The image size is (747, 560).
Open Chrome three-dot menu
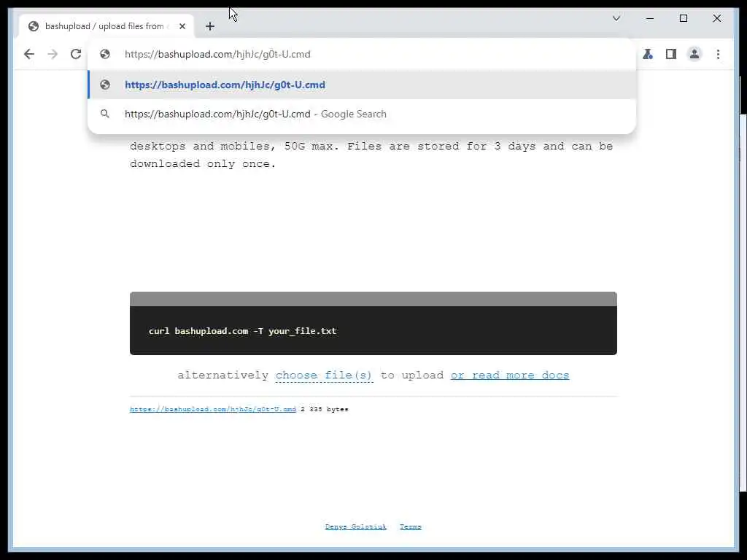point(718,54)
